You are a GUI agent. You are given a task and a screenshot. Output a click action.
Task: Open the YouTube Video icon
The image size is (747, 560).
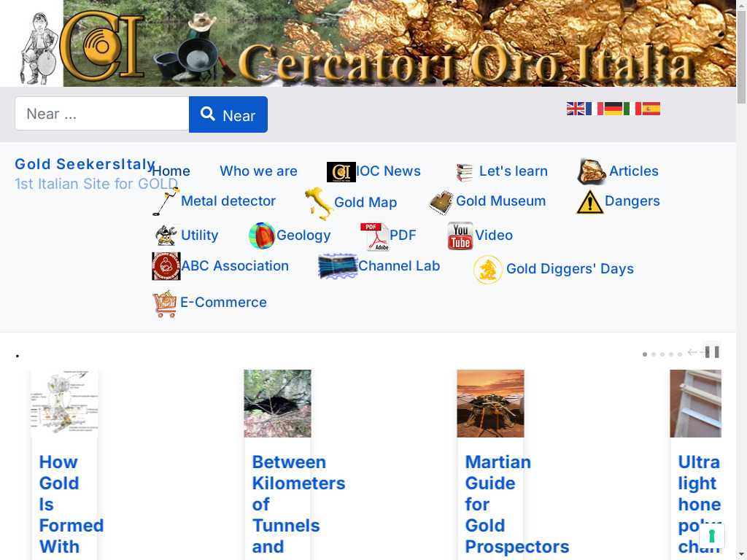pos(460,236)
